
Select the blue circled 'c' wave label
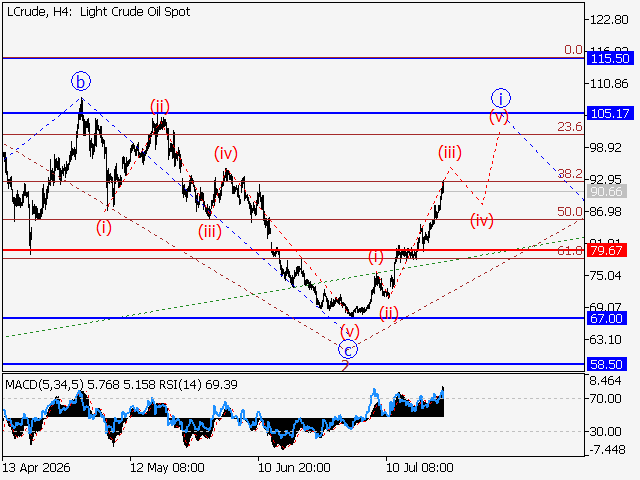348,350
